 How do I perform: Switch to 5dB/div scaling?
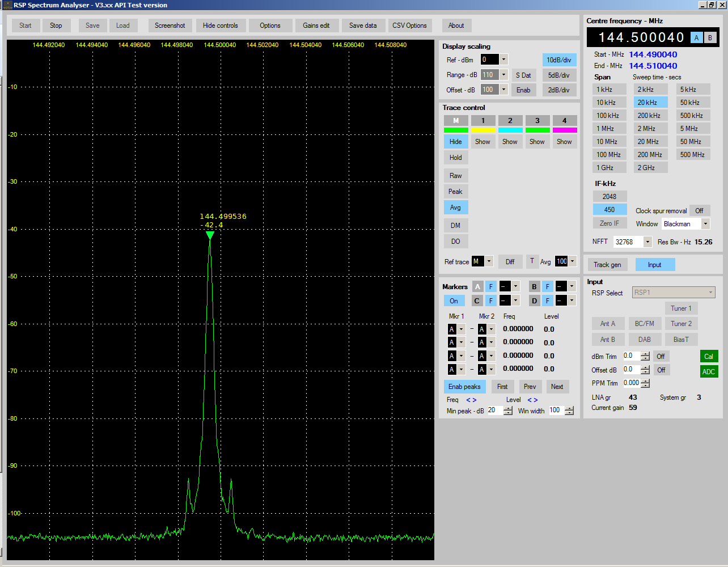pyautogui.click(x=559, y=75)
